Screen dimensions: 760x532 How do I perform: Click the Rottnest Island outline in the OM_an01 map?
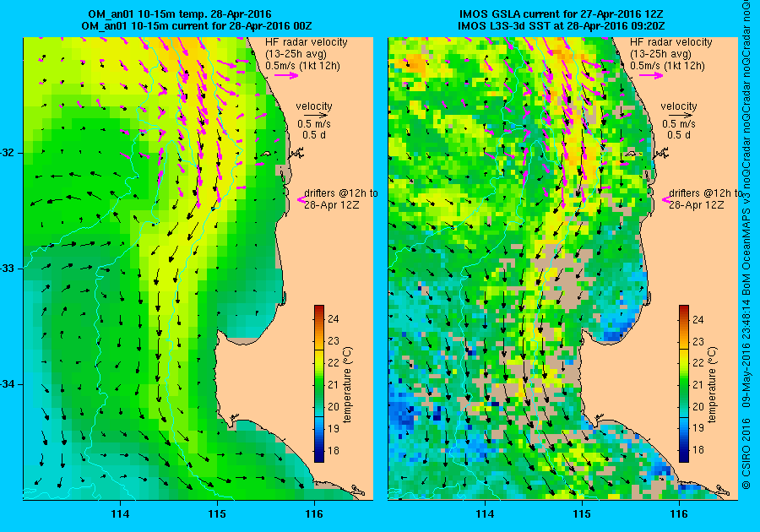click(x=266, y=155)
